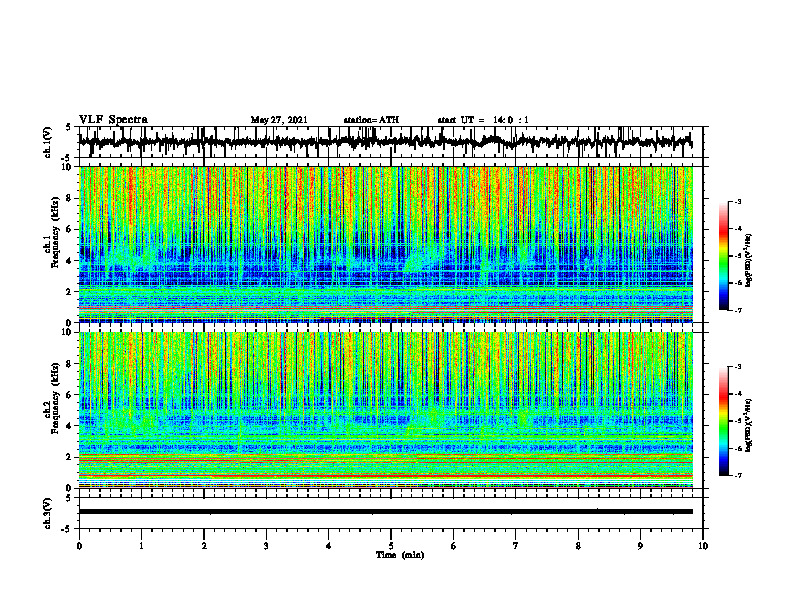Click the log(PSD) units label beside ch.1 color bar

click(x=750, y=260)
